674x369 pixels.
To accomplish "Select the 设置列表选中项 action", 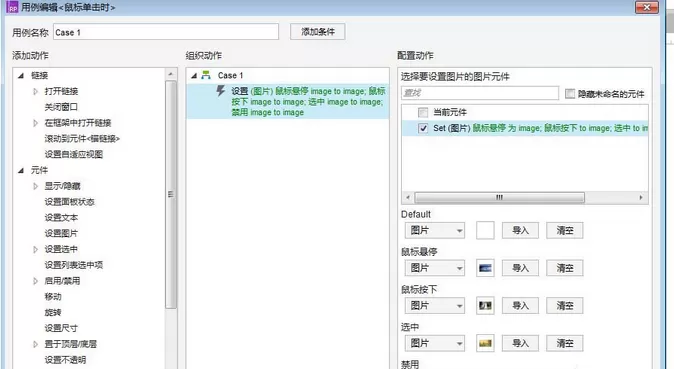I will (x=74, y=265).
